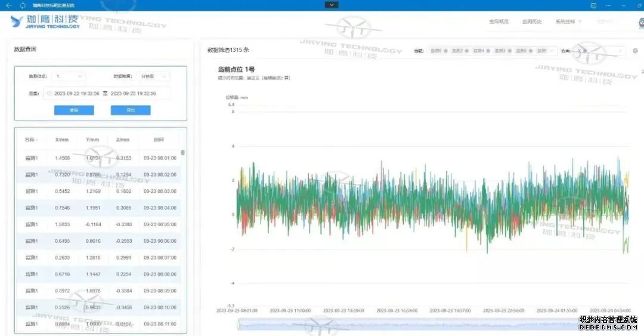Screen dimensions: 644x336
Task: Click the start date 2023-09-22 19:32:56 field
Action: (x=77, y=94)
